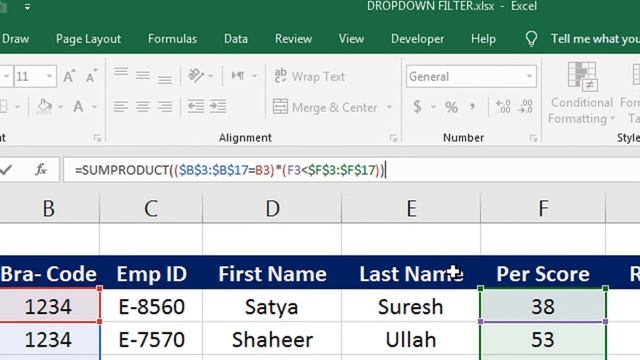Apply Percent Style format
The image size is (640, 360).
point(451,107)
